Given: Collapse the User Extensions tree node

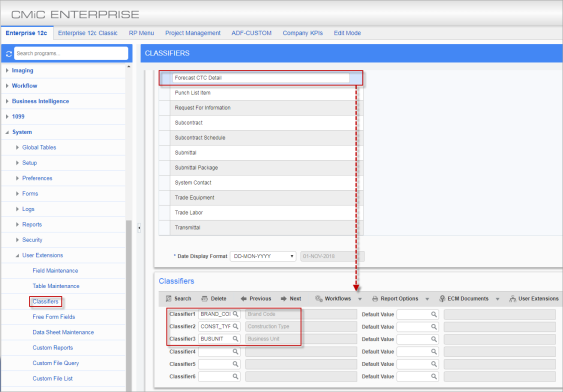Looking at the screenshot, I should click(17, 255).
